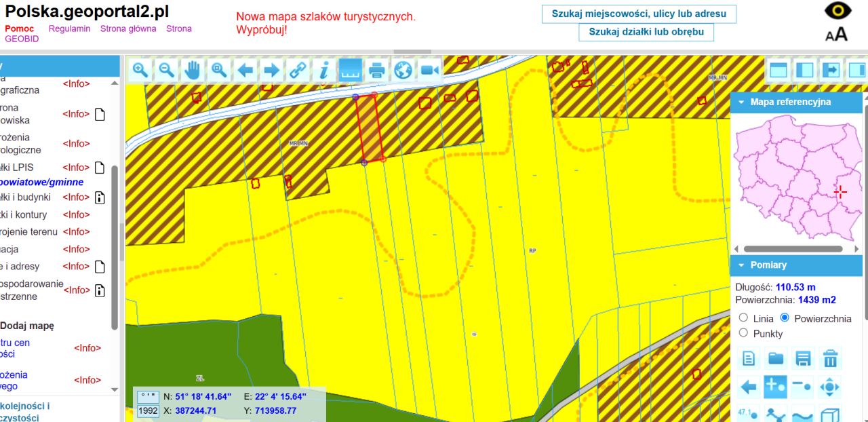This screenshot has height=422, width=868.
Task: Open the map link chain tool
Action: click(x=298, y=70)
